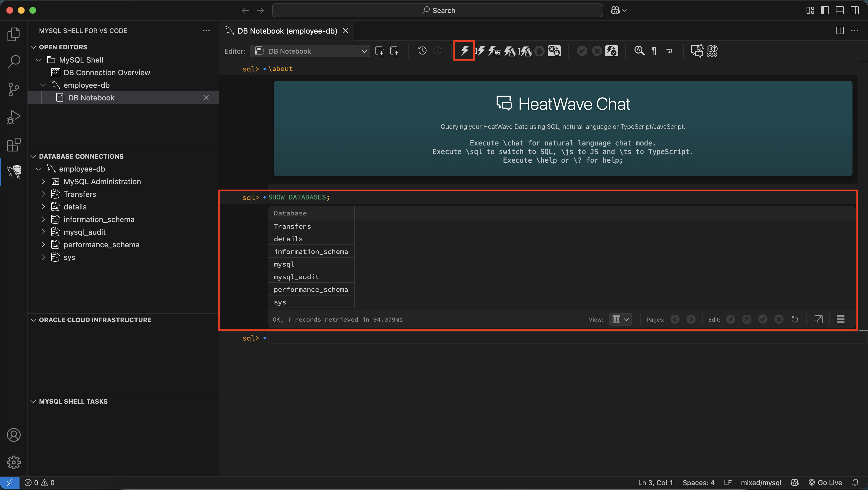Toggle the auto-commit icon in toolbar
Screen dimensions: 868x490
tap(612, 51)
